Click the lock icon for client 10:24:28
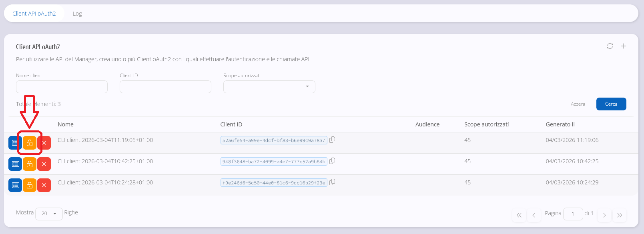The width and height of the screenshot is (644, 234). (x=30, y=185)
